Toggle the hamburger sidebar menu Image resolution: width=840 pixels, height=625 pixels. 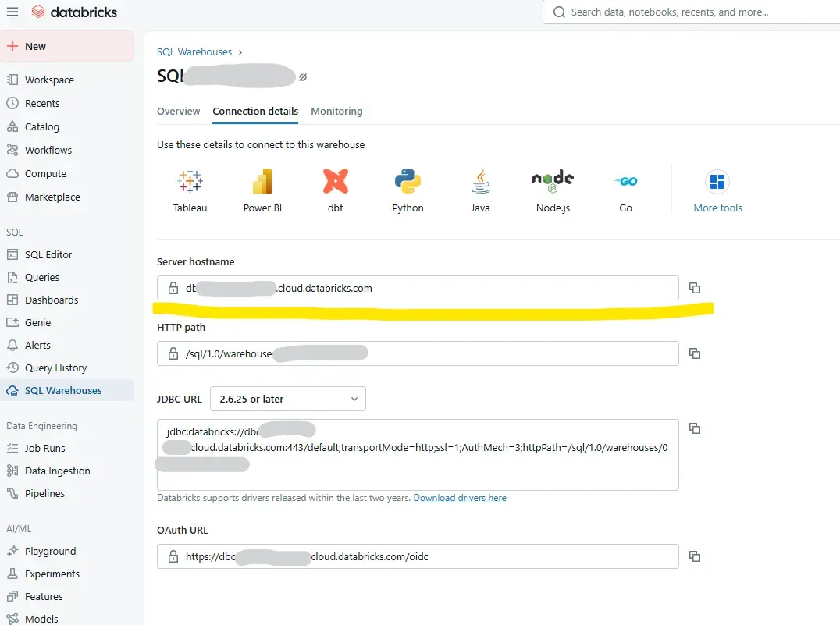pyautogui.click(x=12, y=12)
